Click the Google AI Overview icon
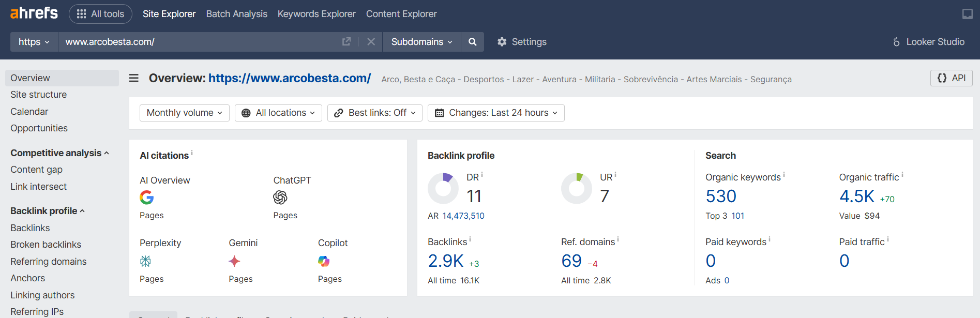The width and height of the screenshot is (980, 318). coord(147,198)
